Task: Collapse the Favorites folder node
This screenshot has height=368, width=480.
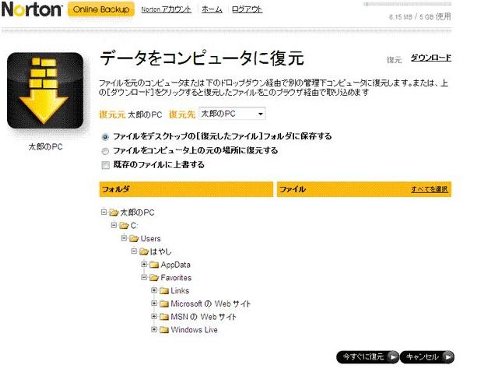Action: (144, 277)
